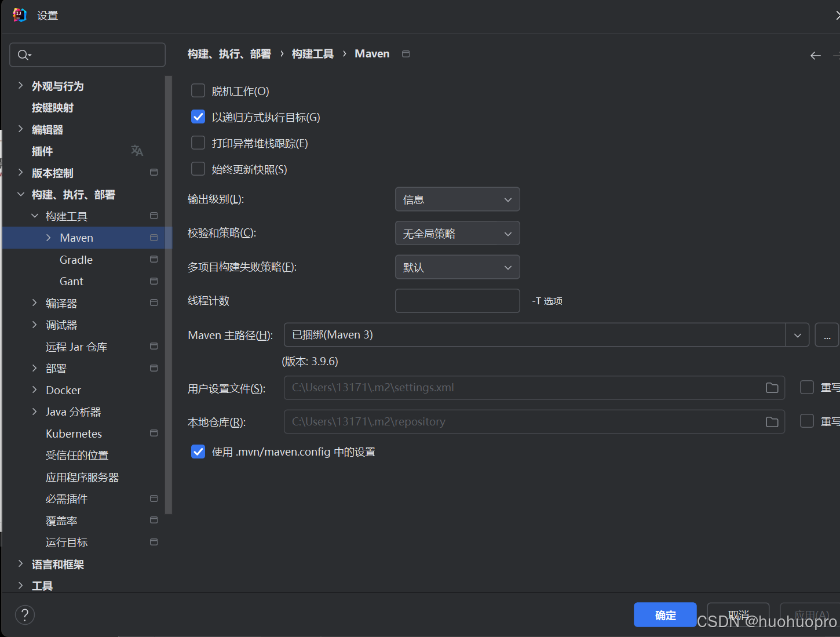Click the project-level marker icon beside 构建工具
This screenshot has height=637, width=840.
click(x=154, y=216)
